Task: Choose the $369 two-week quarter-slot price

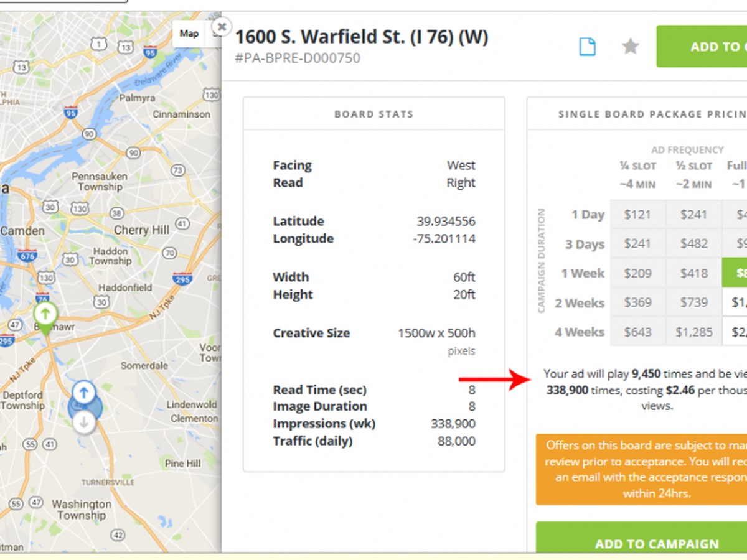Action: pos(637,302)
